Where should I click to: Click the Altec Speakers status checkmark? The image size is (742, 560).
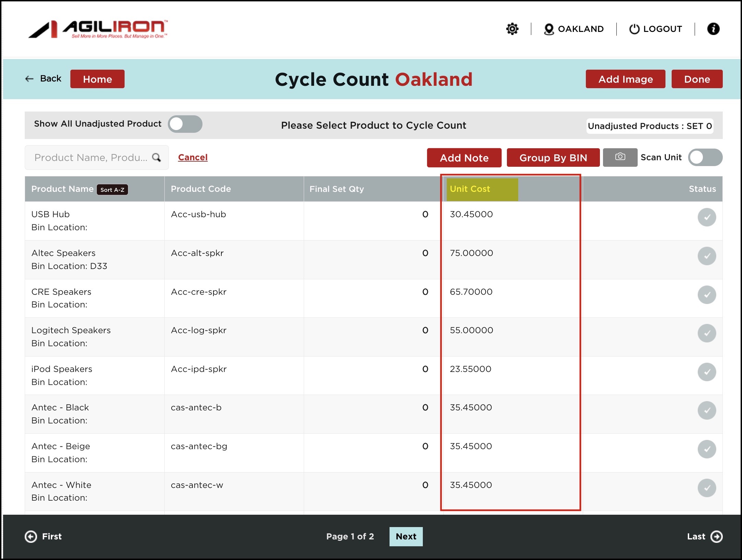(x=707, y=256)
